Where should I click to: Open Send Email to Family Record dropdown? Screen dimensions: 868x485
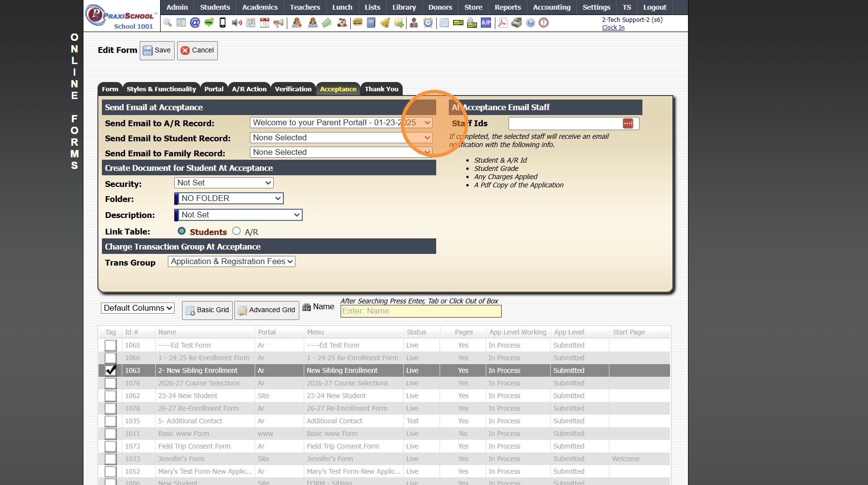tap(341, 152)
